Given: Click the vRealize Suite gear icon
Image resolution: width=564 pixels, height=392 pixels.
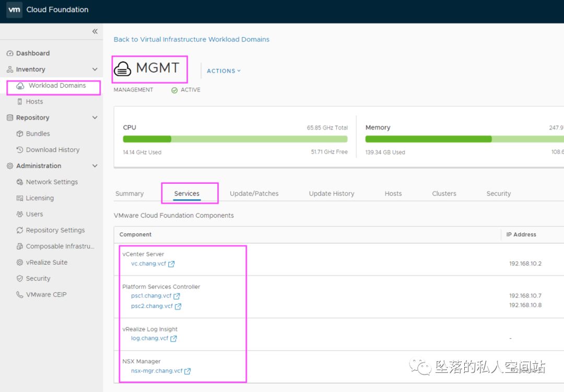Looking at the screenshot, I should click(20, 263).
